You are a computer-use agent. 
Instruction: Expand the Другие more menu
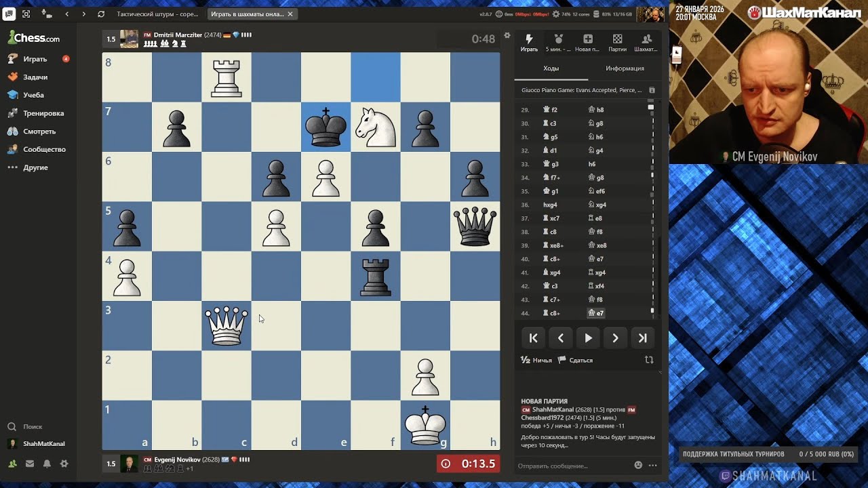tap(35, 167)
